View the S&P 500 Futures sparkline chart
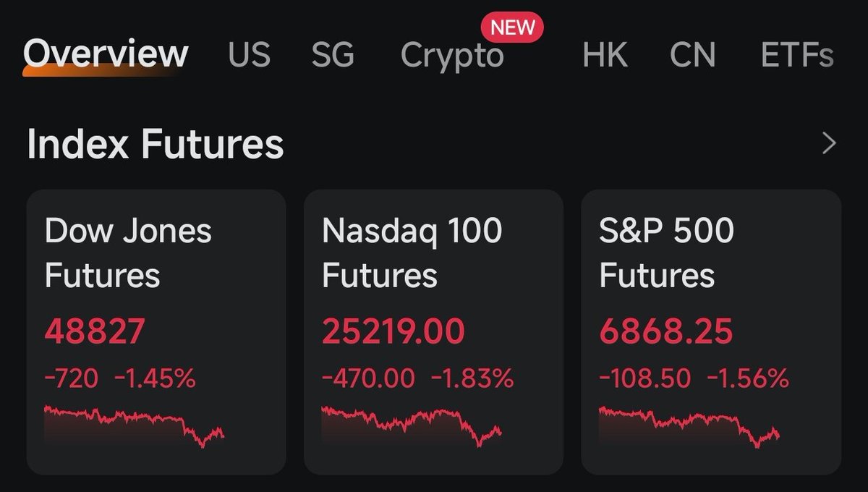This screenshot has width=868, height=492. (689, 427)
